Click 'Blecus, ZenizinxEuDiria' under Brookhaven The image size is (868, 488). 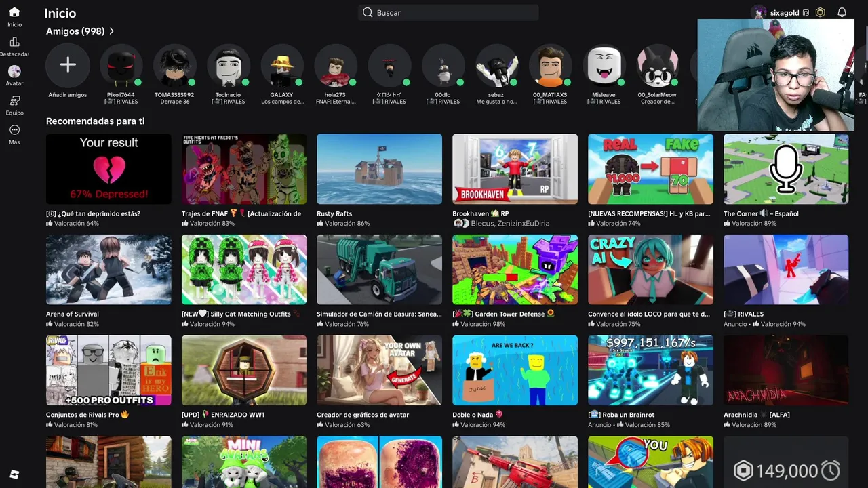click(510, 223)
